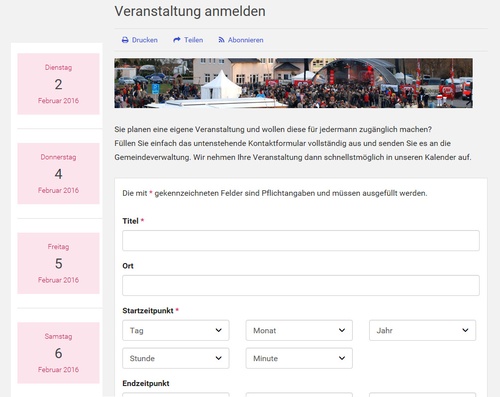
Task: Open the Teilen share link
Action: 188,40
